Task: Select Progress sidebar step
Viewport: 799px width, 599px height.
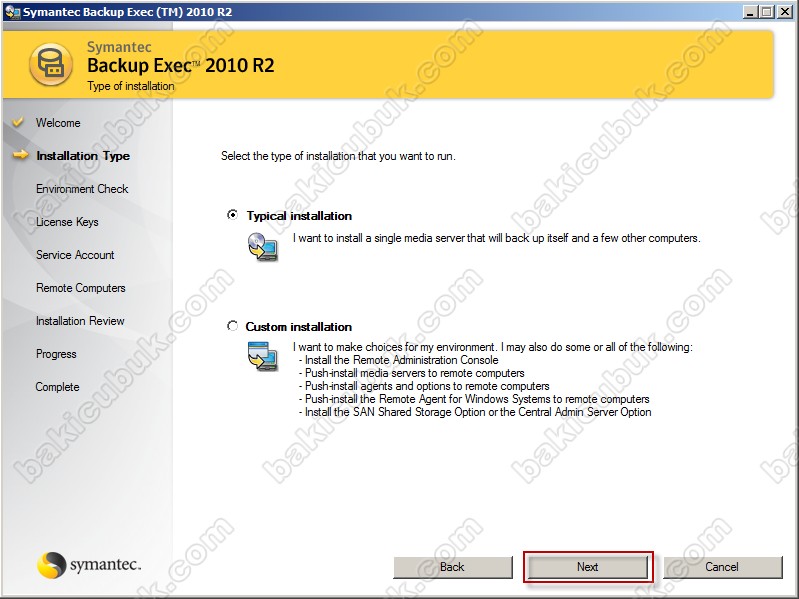Action: tap(56, 354)
